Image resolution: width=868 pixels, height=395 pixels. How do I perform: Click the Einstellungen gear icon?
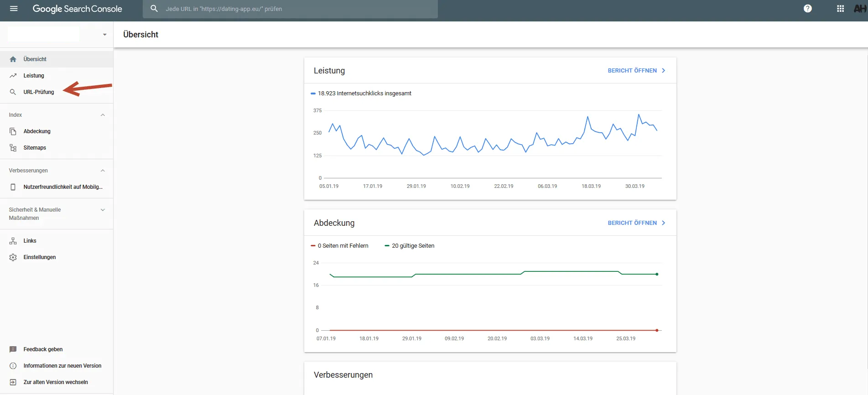coord(13,257)
